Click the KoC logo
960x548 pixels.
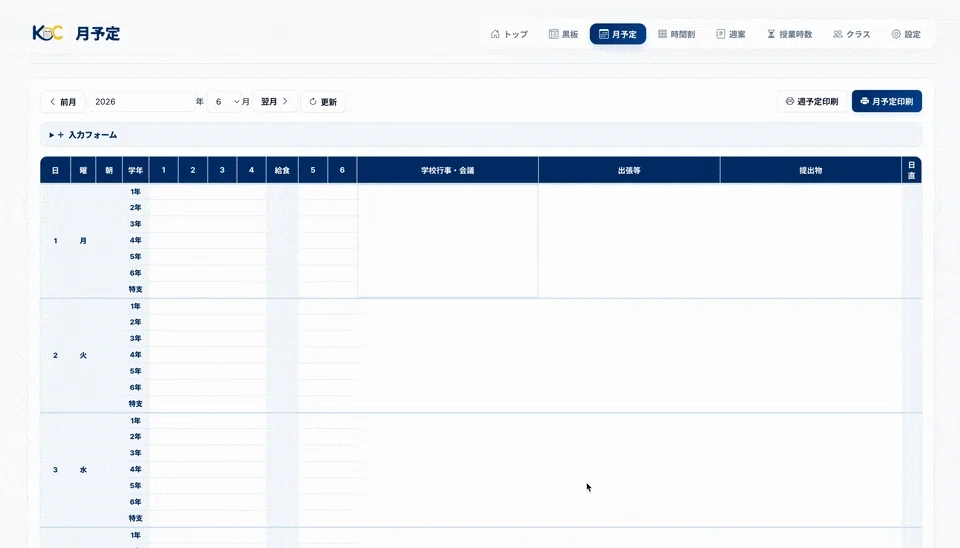click(47, 33)
